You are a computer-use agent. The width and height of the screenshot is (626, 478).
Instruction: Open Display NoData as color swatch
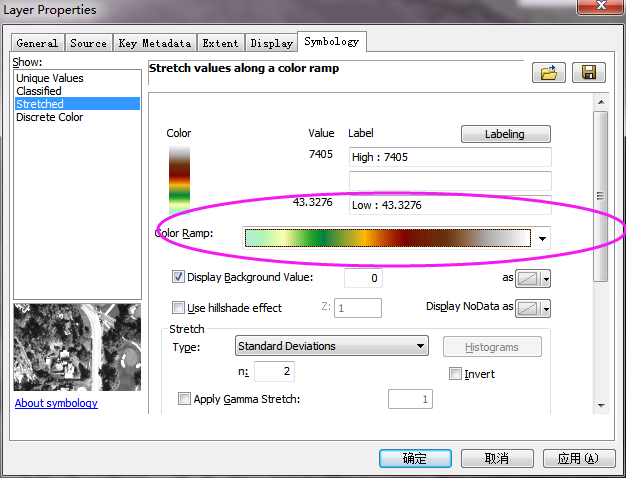[527, 308]
